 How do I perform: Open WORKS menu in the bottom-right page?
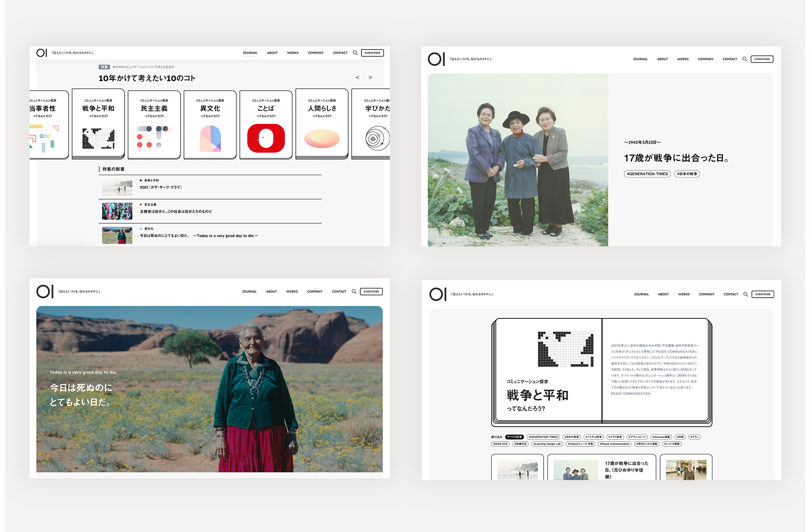click(x=683, y=294)
